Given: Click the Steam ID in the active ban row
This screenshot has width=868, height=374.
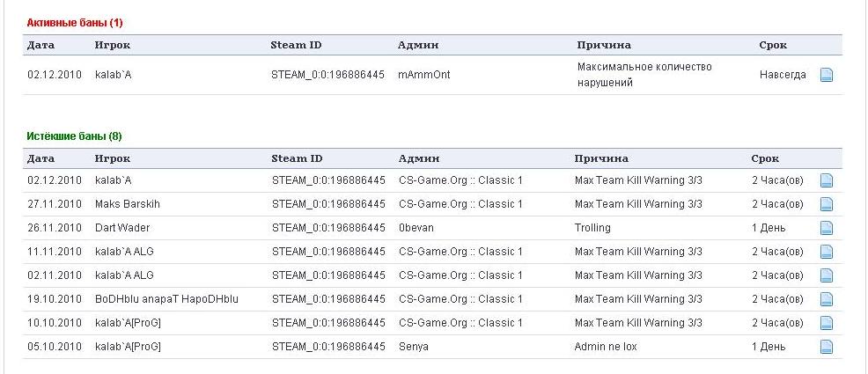Looking at the screenshot, I should tap(328, 75).
